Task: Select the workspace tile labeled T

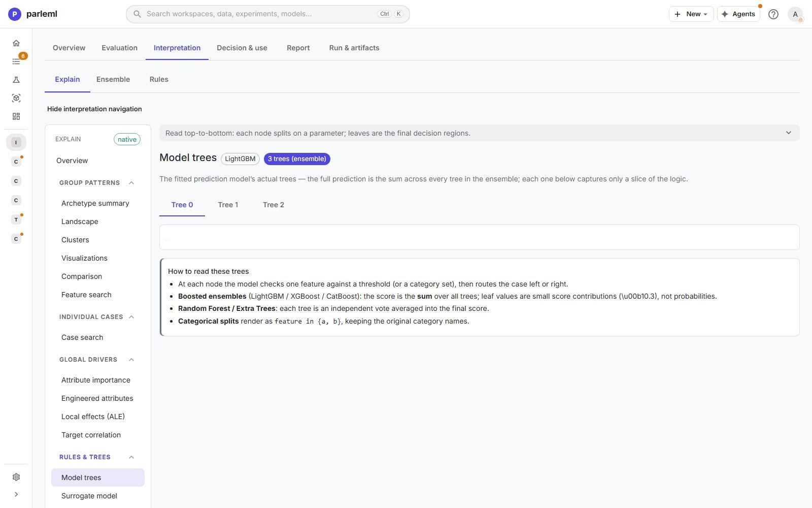Action: pos(16,219)
